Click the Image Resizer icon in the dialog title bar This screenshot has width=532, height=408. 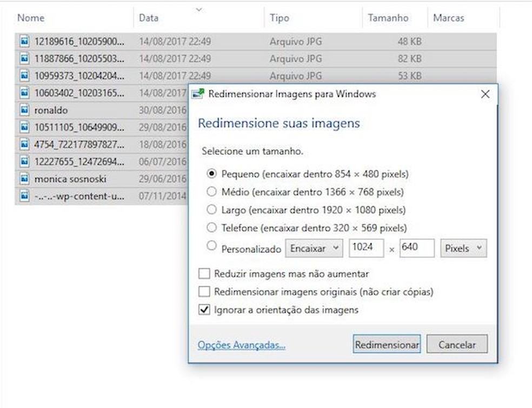coord(197,94)
